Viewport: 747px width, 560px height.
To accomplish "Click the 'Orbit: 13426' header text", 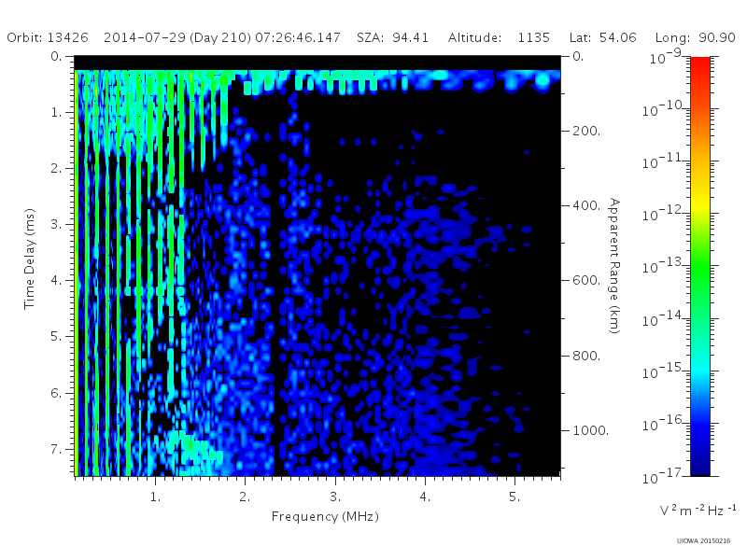I will click(x=48, y=37).
